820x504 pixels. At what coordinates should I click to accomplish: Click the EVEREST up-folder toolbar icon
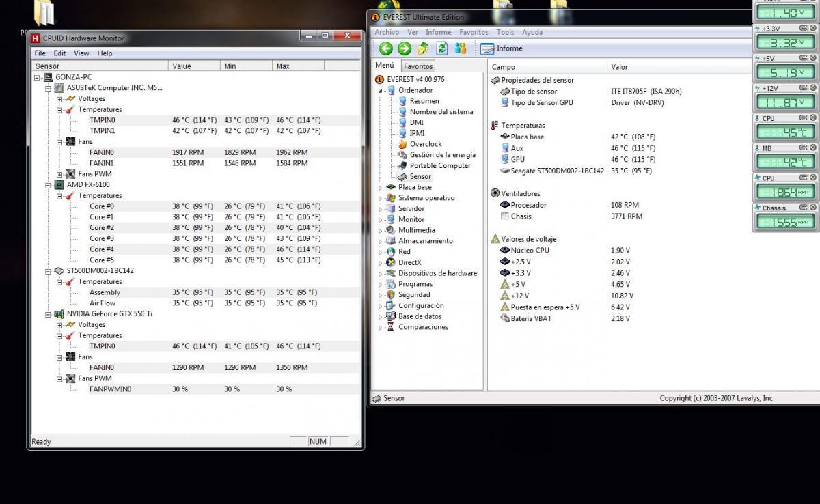coord(423,48)
